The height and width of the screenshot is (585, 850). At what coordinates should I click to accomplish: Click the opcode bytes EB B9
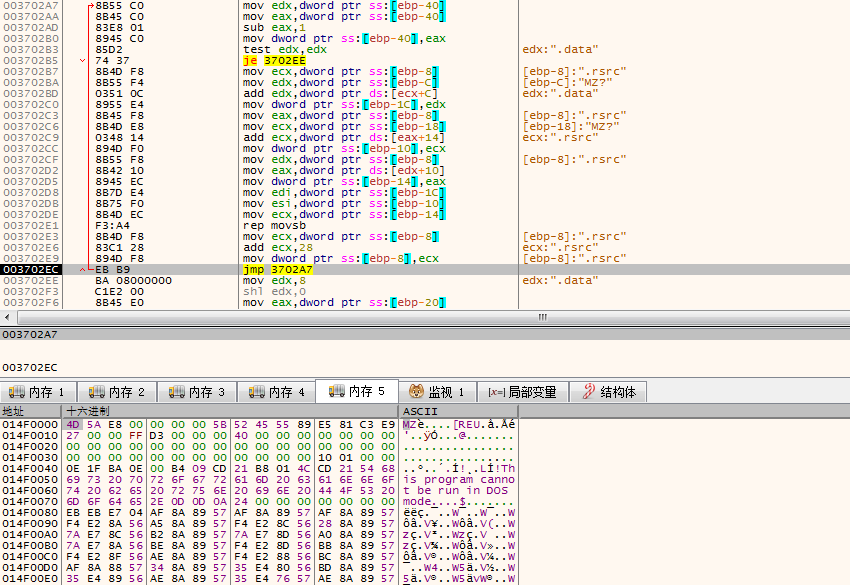pyautogui.click(x=112, y=269)
